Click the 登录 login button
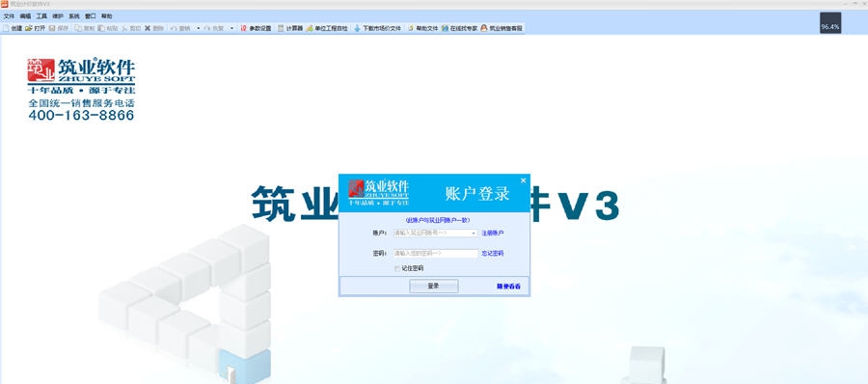The image size is (868, 384). (433, 286)
